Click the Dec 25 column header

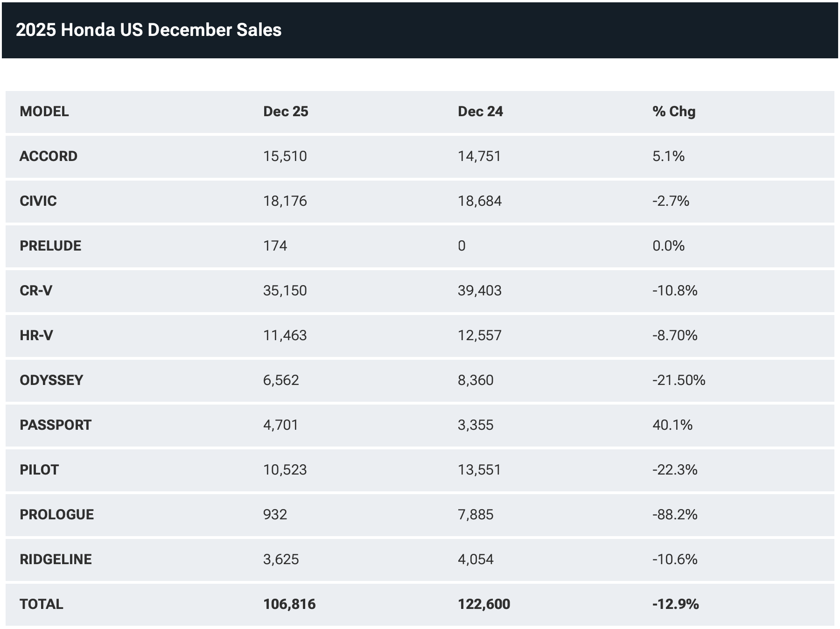(x=286, y=112)
